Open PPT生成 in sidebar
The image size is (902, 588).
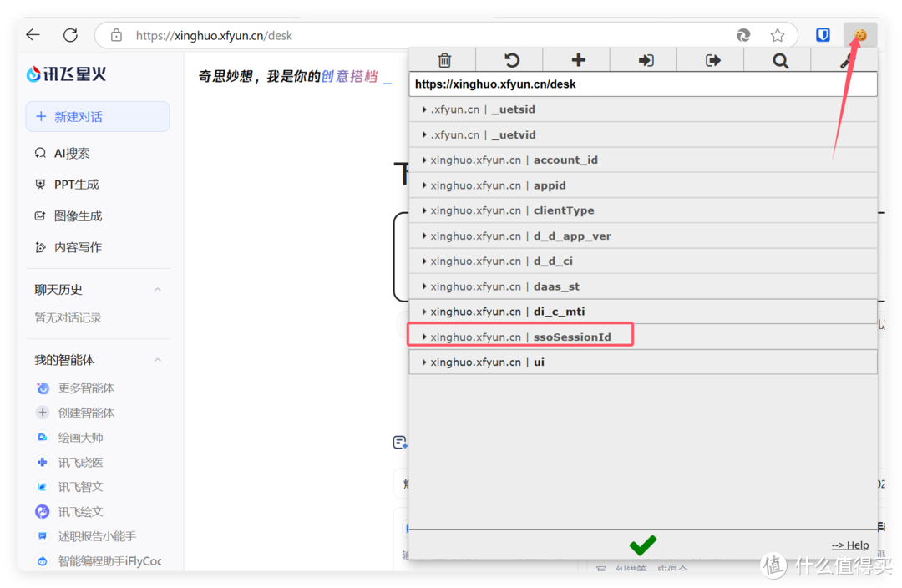(x=67, y=184)
